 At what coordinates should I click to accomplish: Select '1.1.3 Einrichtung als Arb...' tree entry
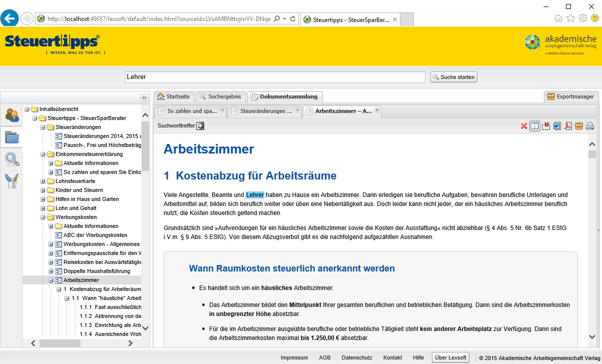pyautogui.click(x=111, y=325)
